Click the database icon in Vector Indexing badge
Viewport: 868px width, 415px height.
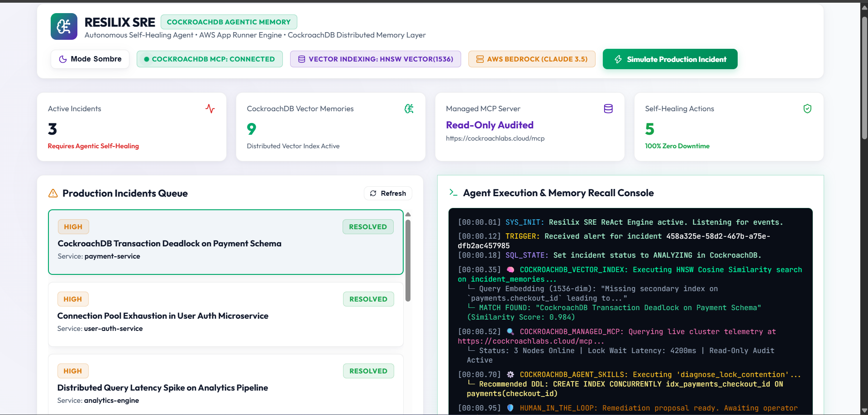301,59
